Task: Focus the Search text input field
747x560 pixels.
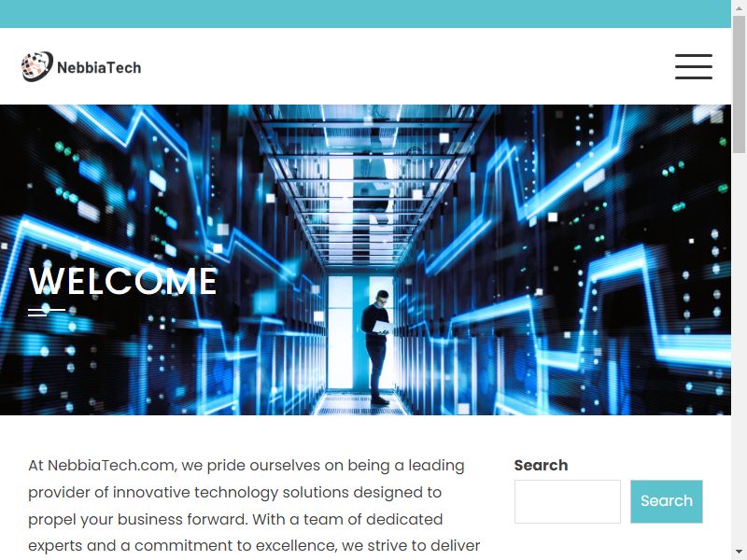Action: coord(568,501)
